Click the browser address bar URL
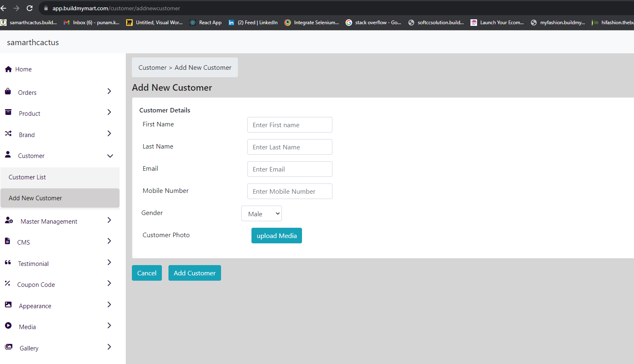This screenshot has width=634, height=364. click(116, 8)
